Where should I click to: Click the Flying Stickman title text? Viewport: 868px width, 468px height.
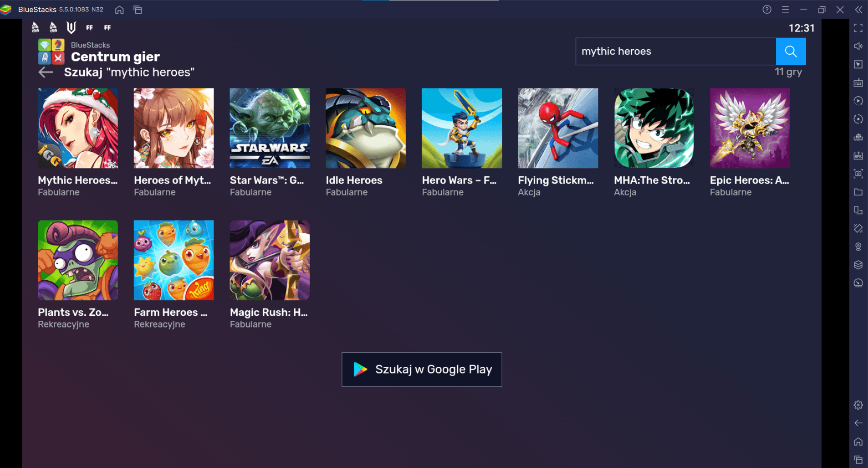tap(556, 180)
